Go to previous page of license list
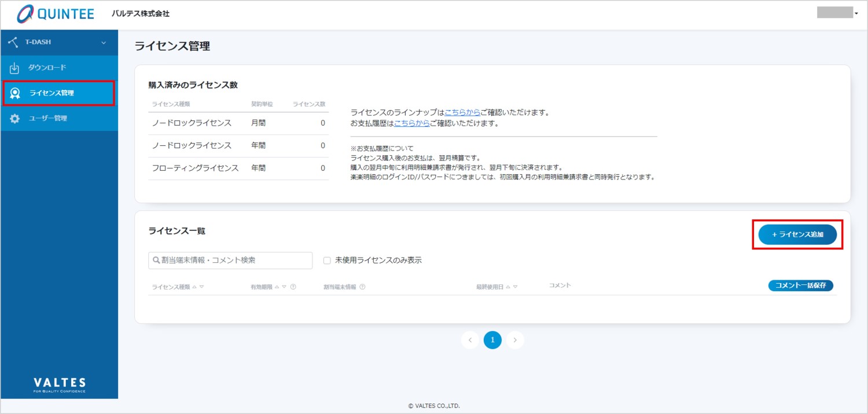Image resolution: width=868 pixels, height=414 pixels. coord(470,340)
